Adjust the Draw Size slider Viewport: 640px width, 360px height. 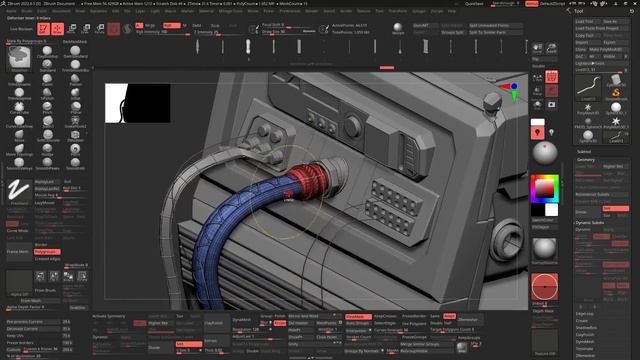tap(289, 31)
